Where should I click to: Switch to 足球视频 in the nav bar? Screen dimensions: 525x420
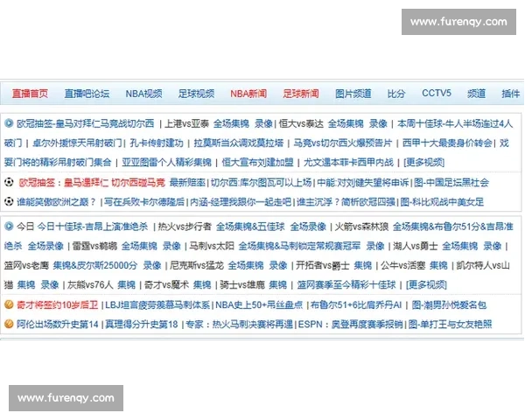tap(196, 94)
